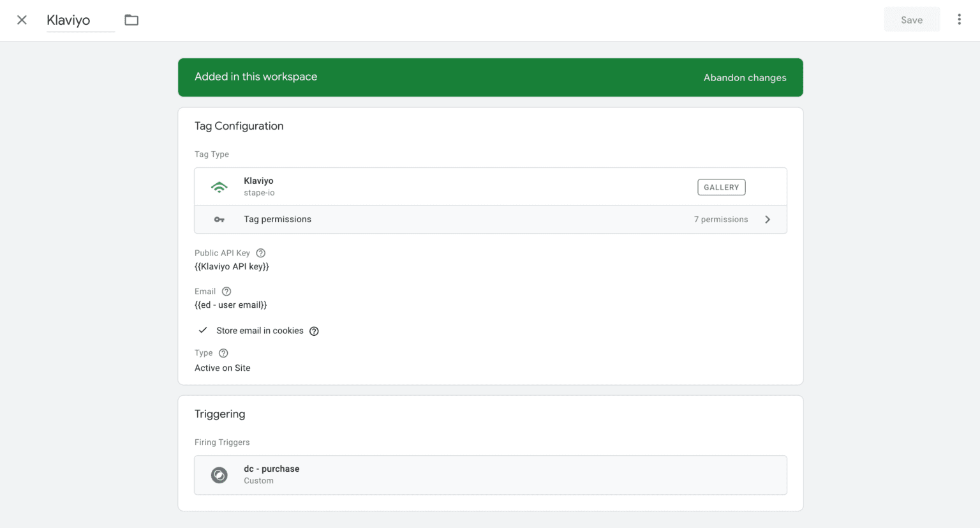The width and height of the screenshot is (980, 528).
Task: Click the {{Klaviyo API key}} value
Action: [232, 267]
